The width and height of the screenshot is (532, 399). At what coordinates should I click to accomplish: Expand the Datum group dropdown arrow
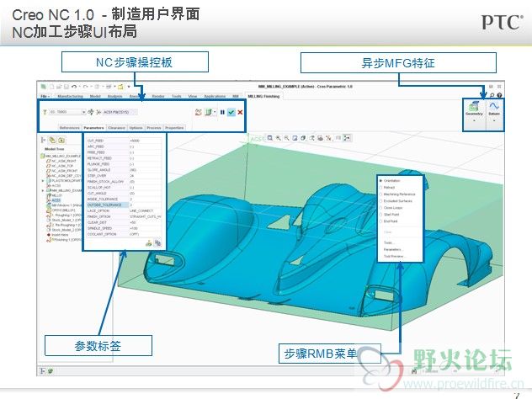[494, 120]
